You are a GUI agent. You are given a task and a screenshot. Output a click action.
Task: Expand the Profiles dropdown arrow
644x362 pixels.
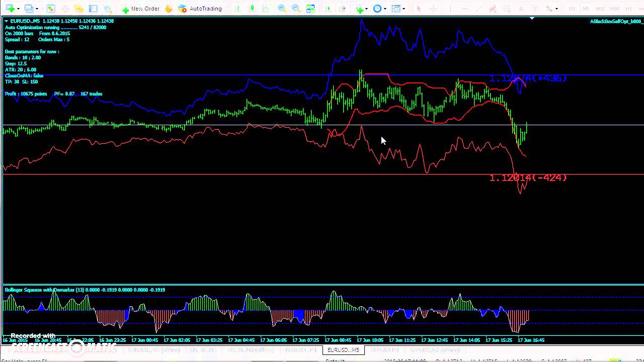pyautogui.click(x=37, y=9)
